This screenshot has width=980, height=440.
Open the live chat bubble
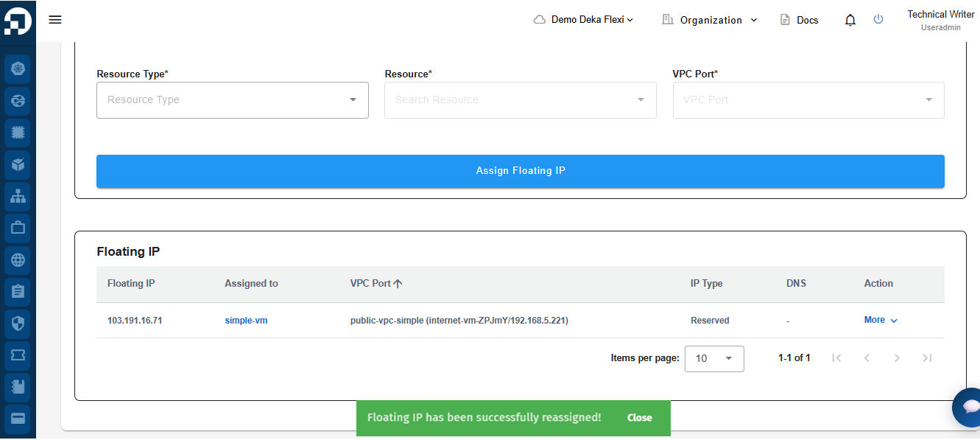[x=969, y=407]
